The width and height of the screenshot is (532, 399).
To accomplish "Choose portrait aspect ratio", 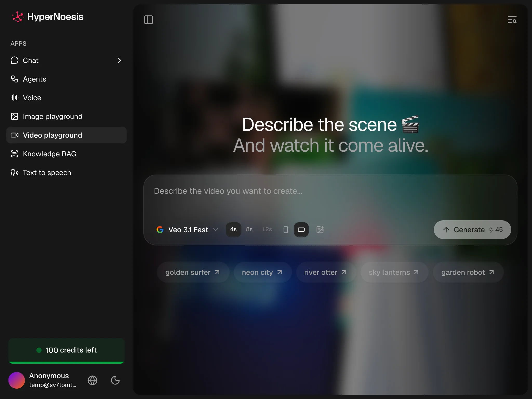I will (x=286, y=230).
